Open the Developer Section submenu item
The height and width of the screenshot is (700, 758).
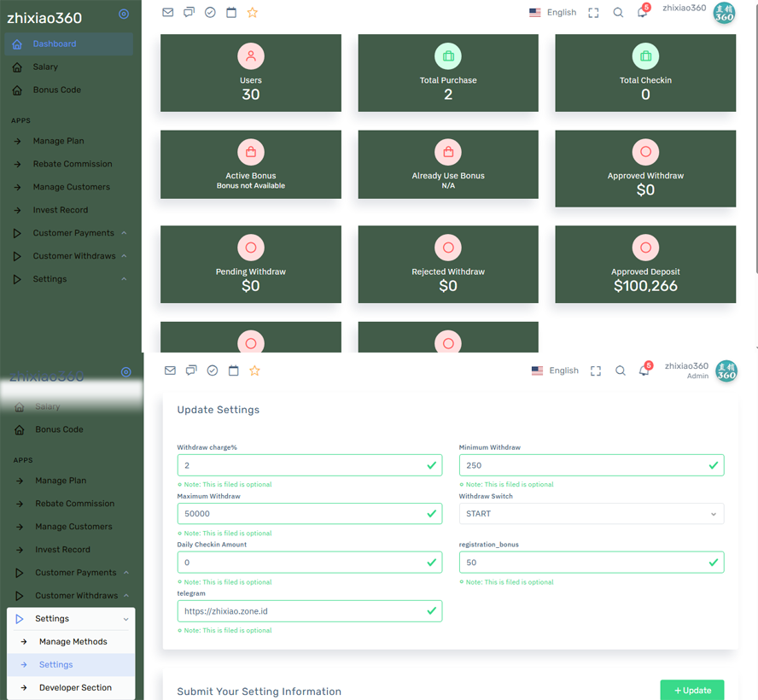coord(75,688)
